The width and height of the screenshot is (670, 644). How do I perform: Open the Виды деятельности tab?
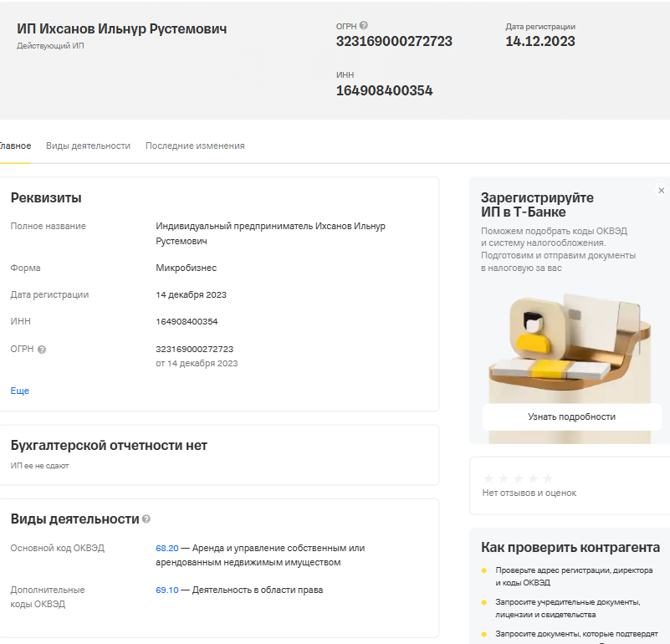(x=88, y=146)
